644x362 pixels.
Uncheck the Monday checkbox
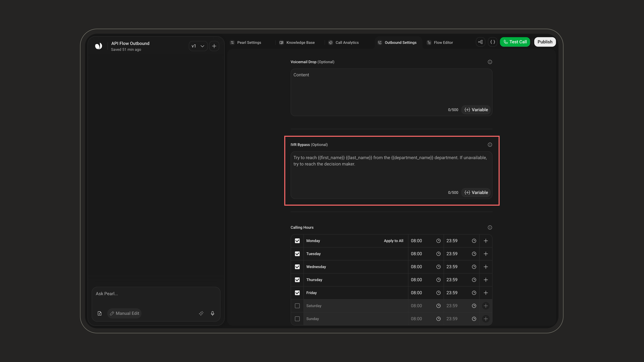pos(297,241)
